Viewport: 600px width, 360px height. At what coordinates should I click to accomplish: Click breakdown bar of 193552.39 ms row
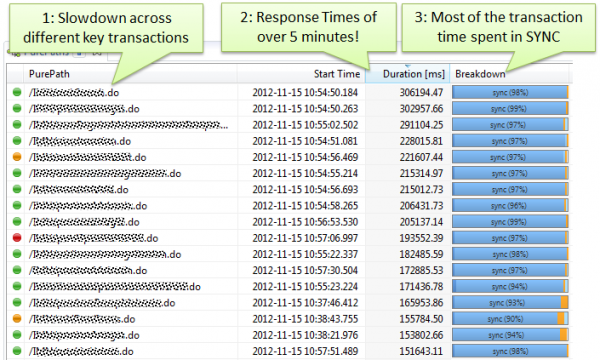(x=510, y=238)
